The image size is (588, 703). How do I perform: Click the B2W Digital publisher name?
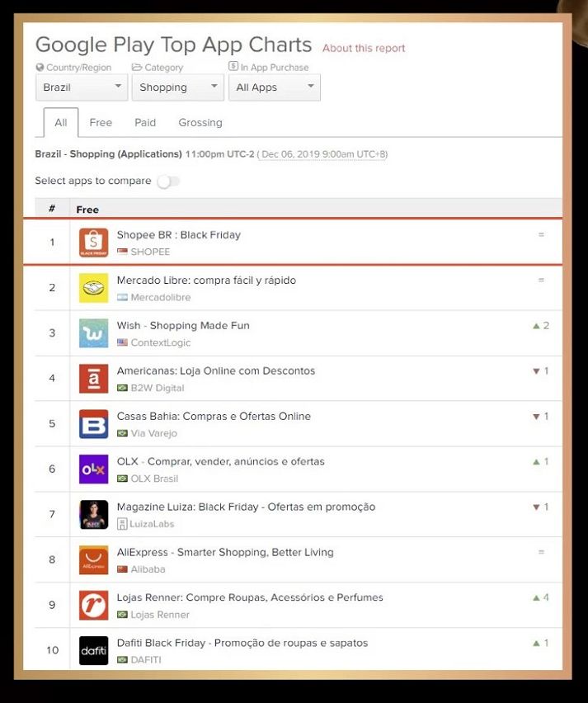[x=158, y=388]
